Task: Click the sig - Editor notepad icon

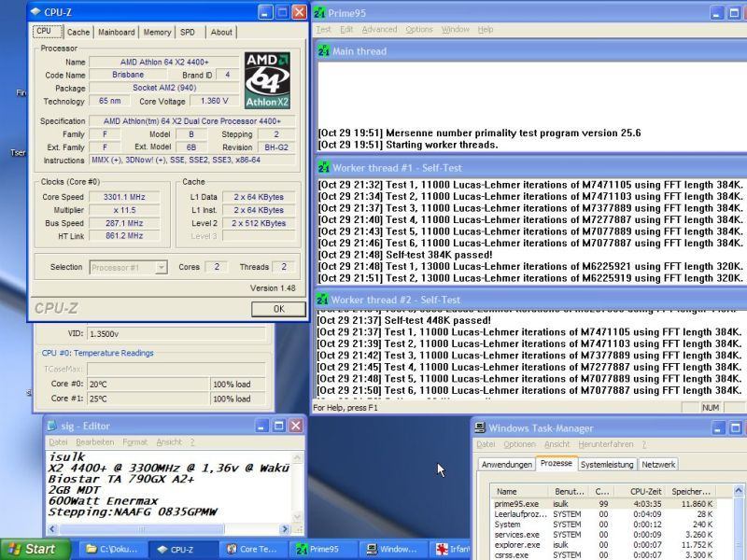Action: 52,426
